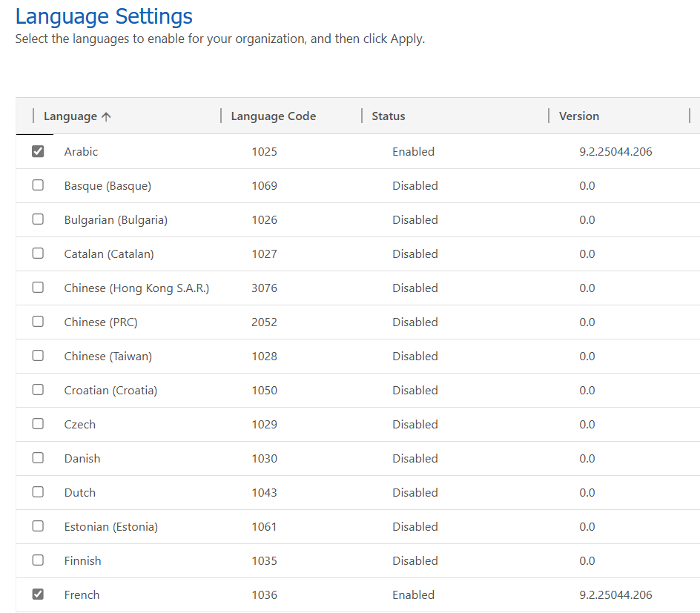Select the Croatian (Croatia) checkbox
This screenshot has height=613, width=700.
point(38,389)
